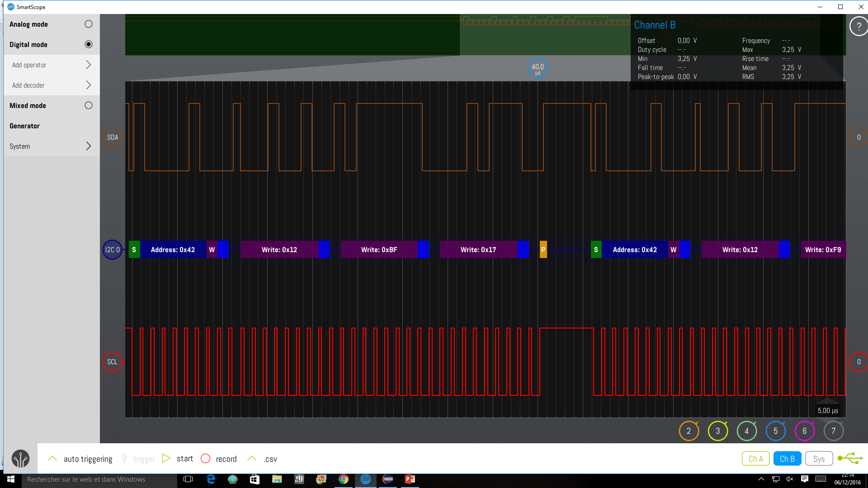868x488 pixels.
Task: Click the SmartScope taskbar icon
Action: pyautogui.click(x=366, y=479)
